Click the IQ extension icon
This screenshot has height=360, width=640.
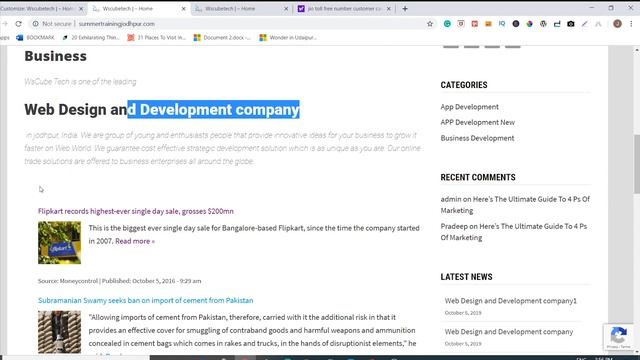(x=502, y=24)
